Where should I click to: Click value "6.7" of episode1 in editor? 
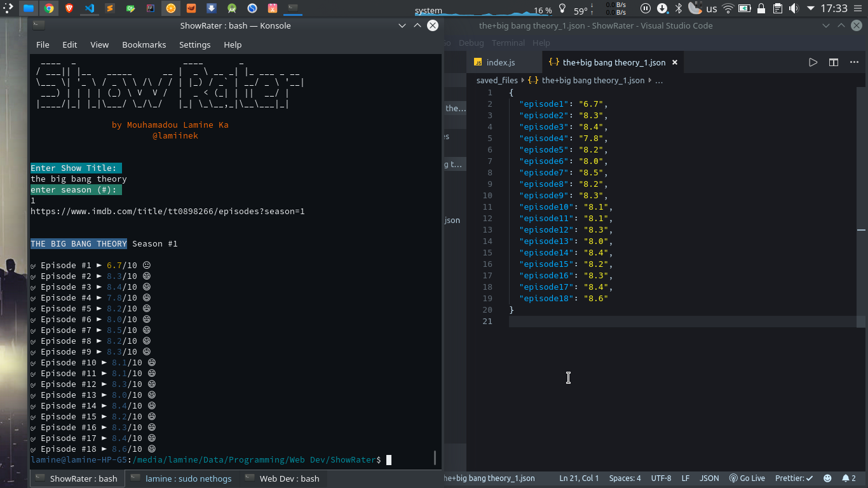(x=591, y=104)
